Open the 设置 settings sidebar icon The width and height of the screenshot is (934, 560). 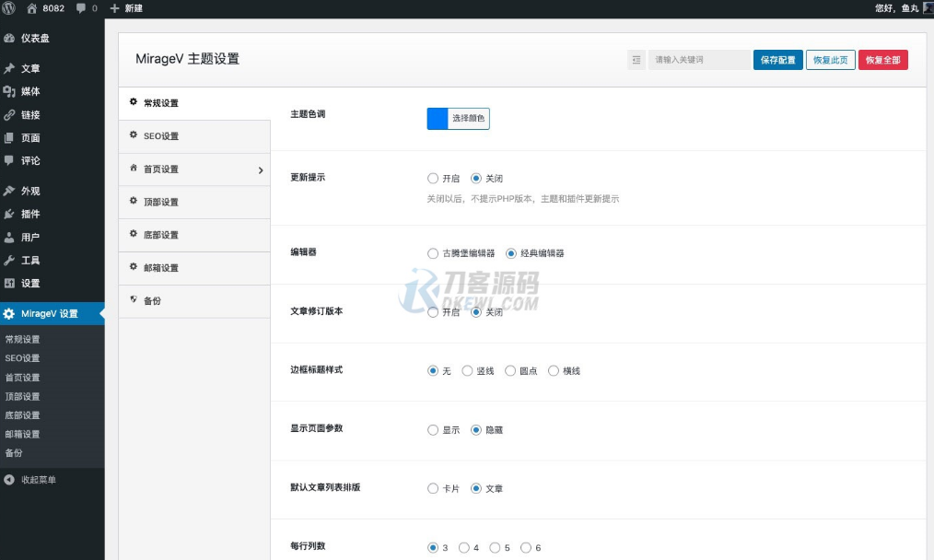tap(9, 283)
